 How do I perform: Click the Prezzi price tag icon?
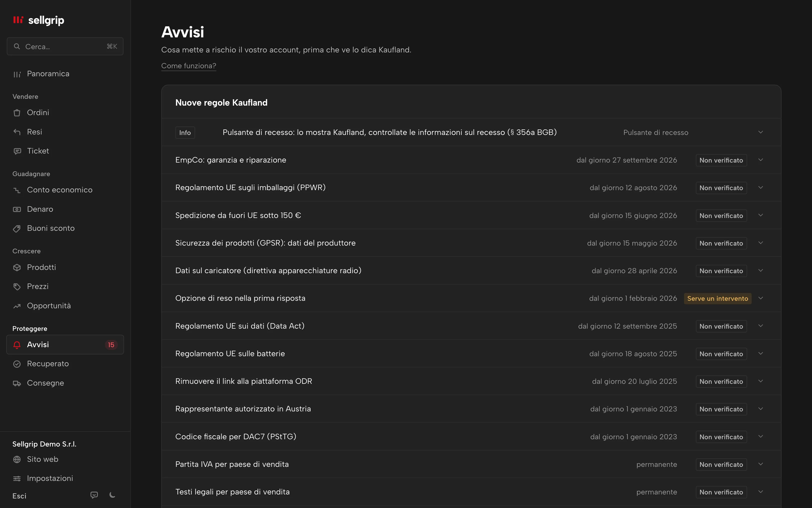click(17, 286)
